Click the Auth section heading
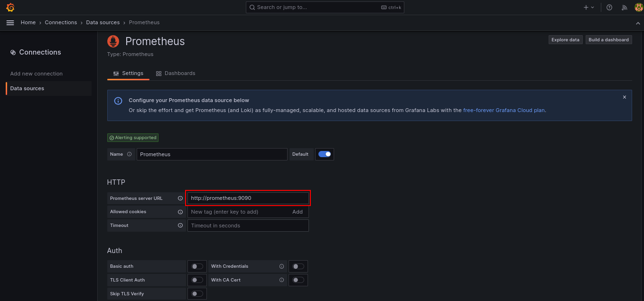Viewport: 644px width, 301px height. point(115,251)
